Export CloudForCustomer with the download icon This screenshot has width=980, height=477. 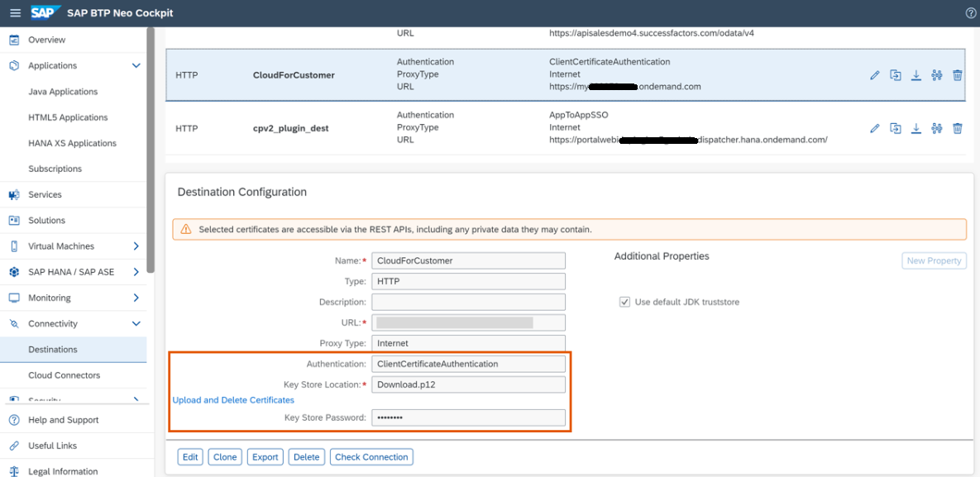tap(916, 75)
